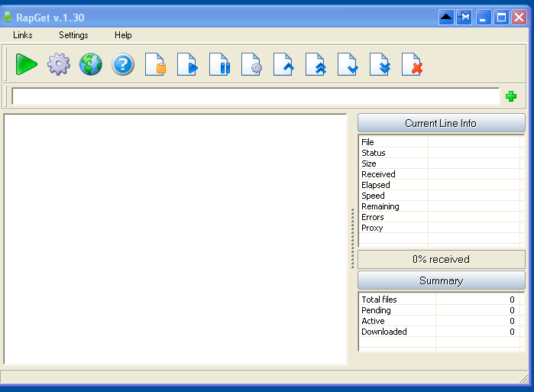Delete link with the red X page icon
Viewport: 534px width, 392px height.
pyautogui.click(x=412, y=64)
